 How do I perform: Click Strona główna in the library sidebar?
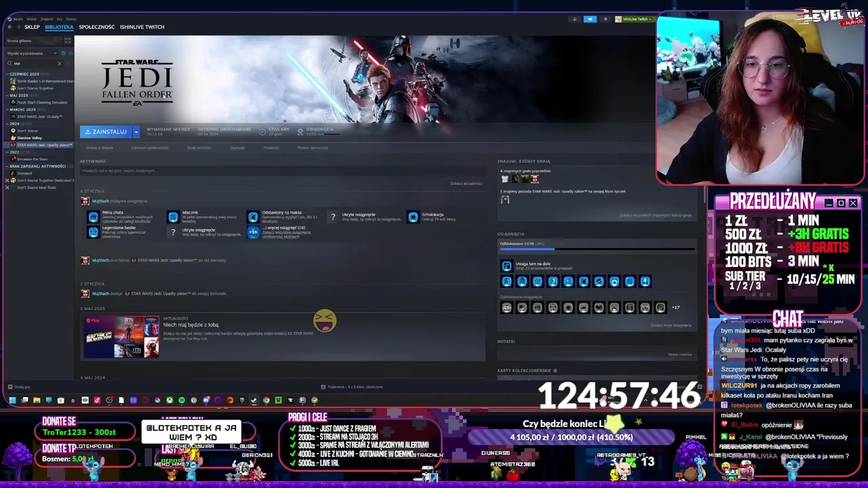click(33, 41)
